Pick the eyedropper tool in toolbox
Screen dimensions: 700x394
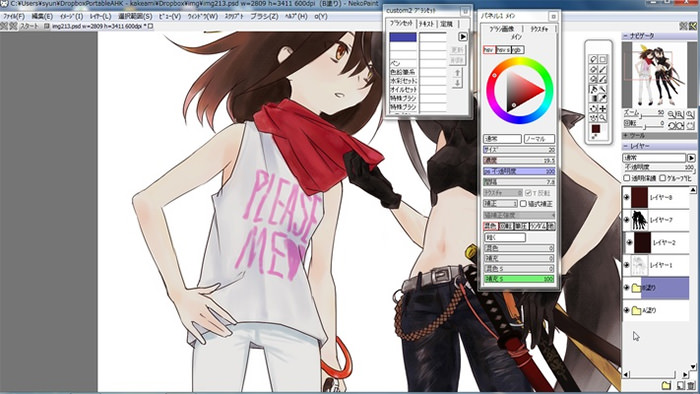[x=603, y=98]
